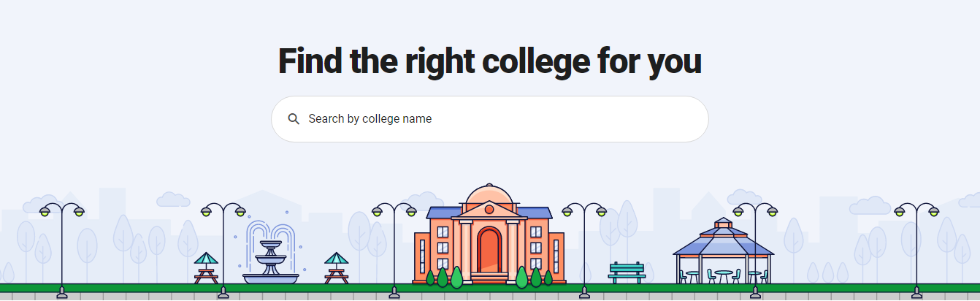Click the arched red door of college
The image size is (980, 301).
pyautogui.click(x=489, y=251)
